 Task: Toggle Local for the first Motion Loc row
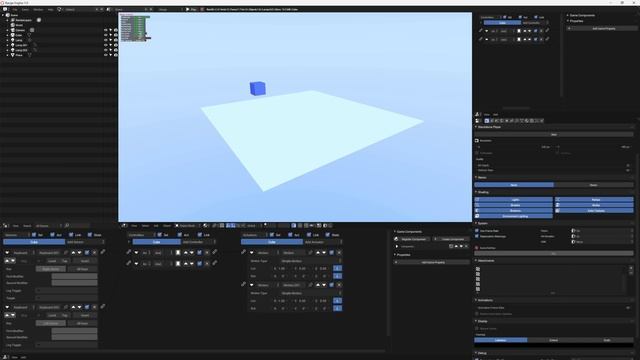(337, 268)
